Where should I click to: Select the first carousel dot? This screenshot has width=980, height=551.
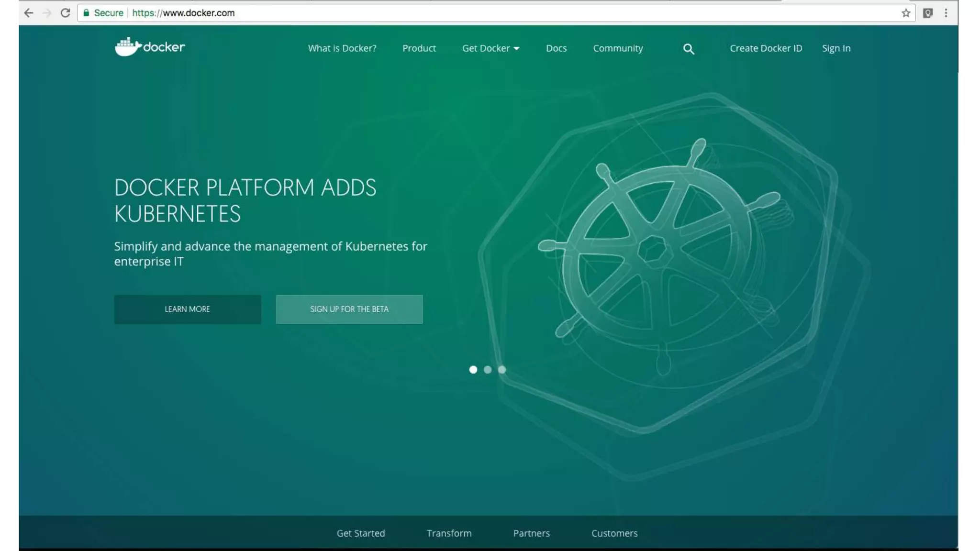click(473, 370)
